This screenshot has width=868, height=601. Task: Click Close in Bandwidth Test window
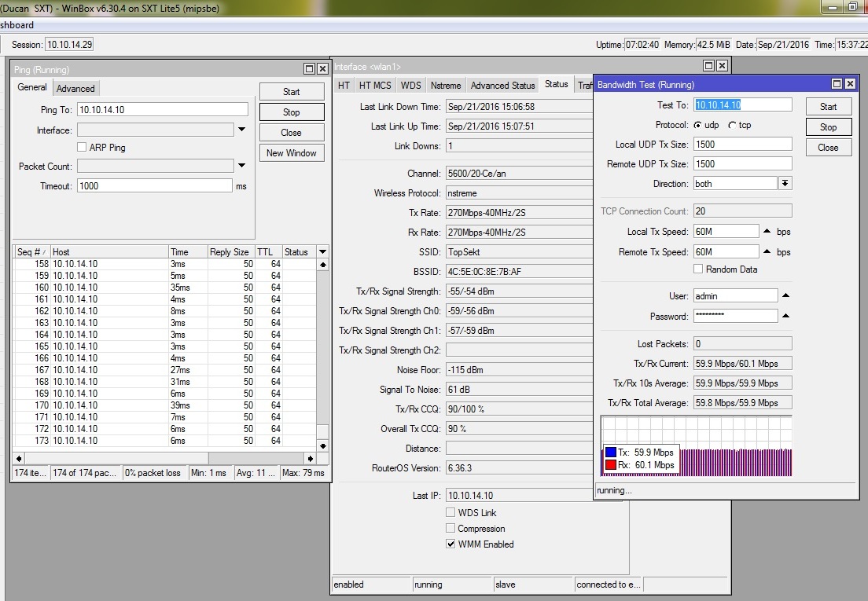pos(828,148)
